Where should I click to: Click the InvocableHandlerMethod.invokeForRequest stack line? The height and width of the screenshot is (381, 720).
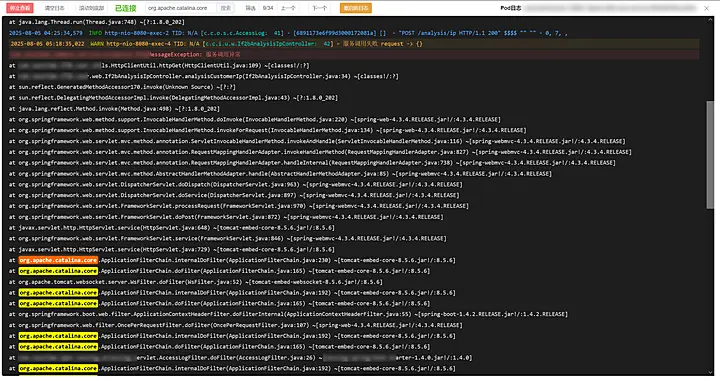[268, 130]
